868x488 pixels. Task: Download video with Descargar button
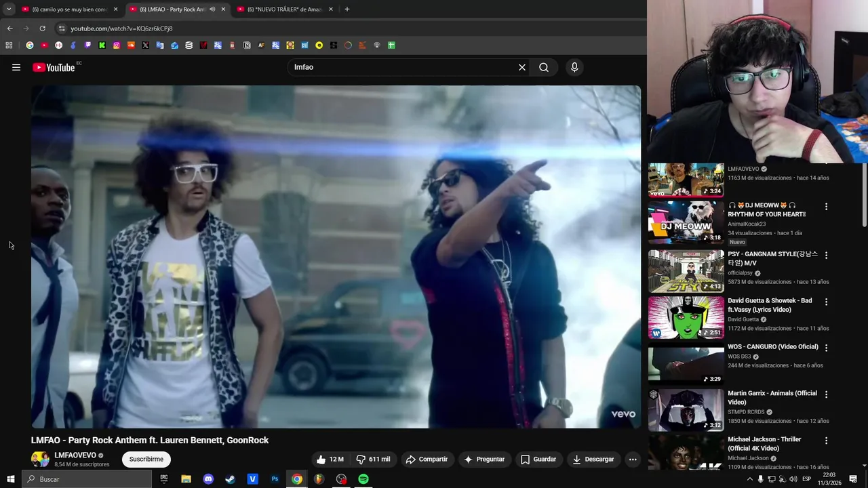tap(593, 459)
